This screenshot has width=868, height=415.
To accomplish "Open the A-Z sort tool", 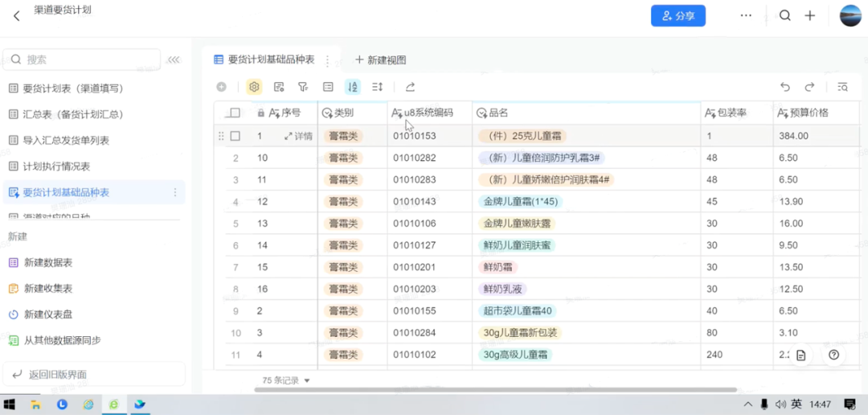I will click(353, 86).
